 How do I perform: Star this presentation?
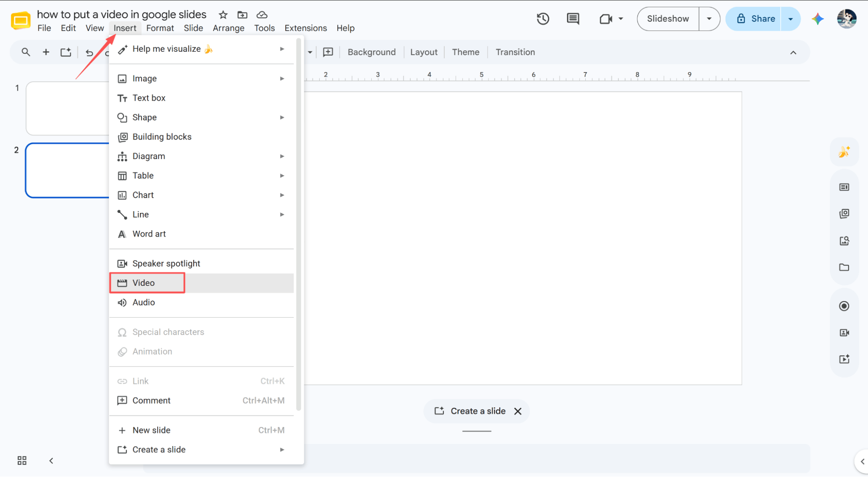tap(223, 15)
